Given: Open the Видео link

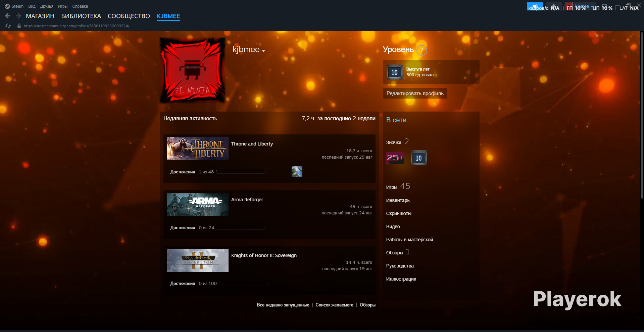Looking at the screenshot, I should point(393,226).
